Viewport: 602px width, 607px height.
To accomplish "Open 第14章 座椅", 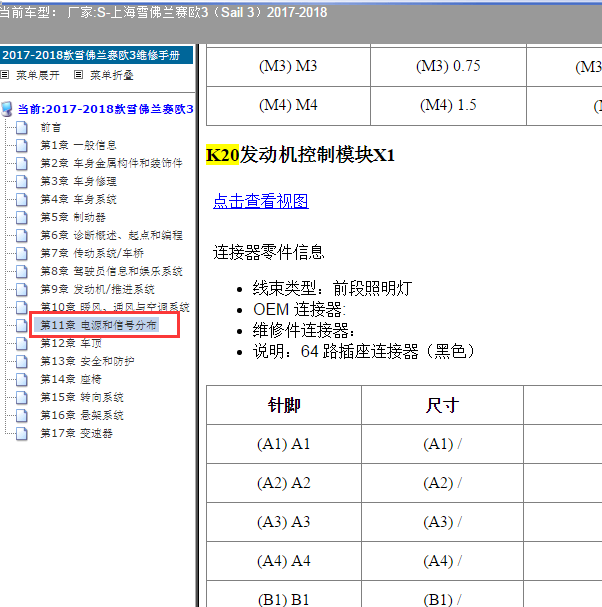I will pos(71,379).
